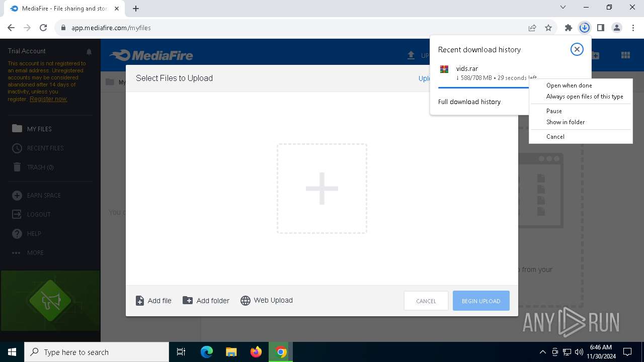Image resolution: width=644 pixels, height=362 pixels.
Task: Click Add file button
Action: pos(154,301)
